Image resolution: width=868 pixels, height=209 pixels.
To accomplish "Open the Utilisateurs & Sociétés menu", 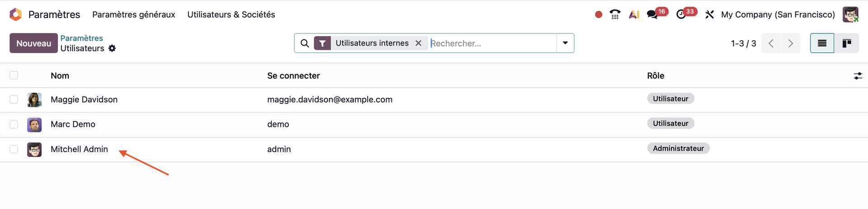I will [x=231, y=14].
